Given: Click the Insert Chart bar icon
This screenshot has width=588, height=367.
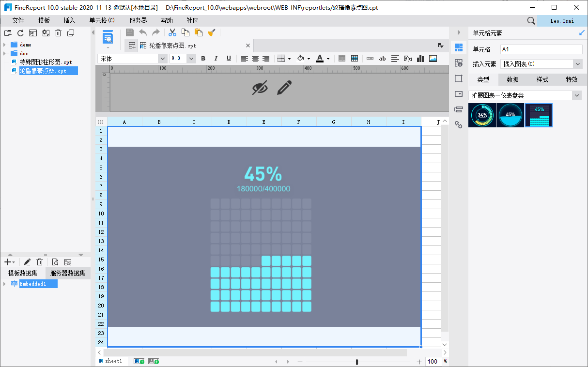Looking at the screenshot, I should pos(420,59).
